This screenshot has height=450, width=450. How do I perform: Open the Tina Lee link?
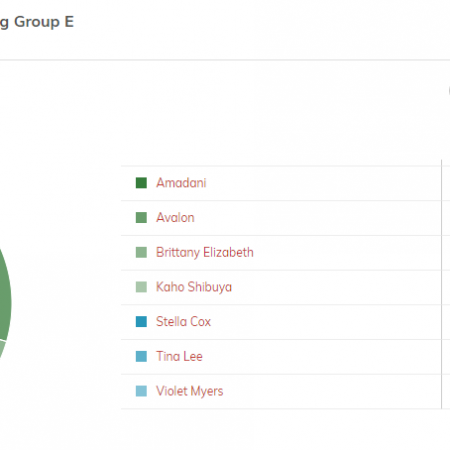coord(179,356)
